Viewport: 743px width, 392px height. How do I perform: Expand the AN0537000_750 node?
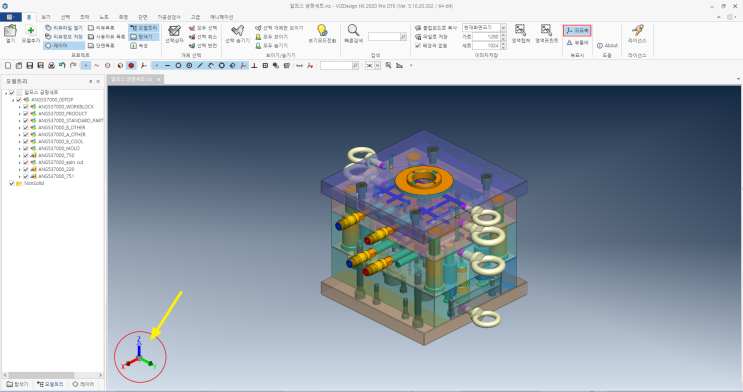20,155
